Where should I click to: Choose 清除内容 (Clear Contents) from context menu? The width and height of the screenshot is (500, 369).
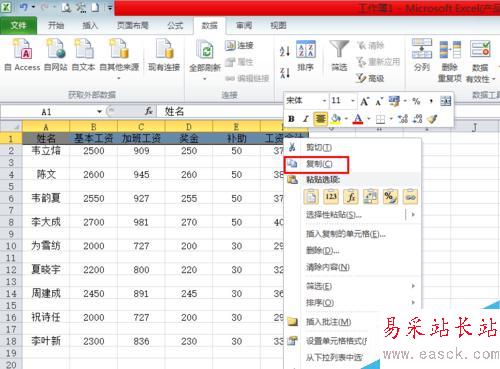pos(352,267)
